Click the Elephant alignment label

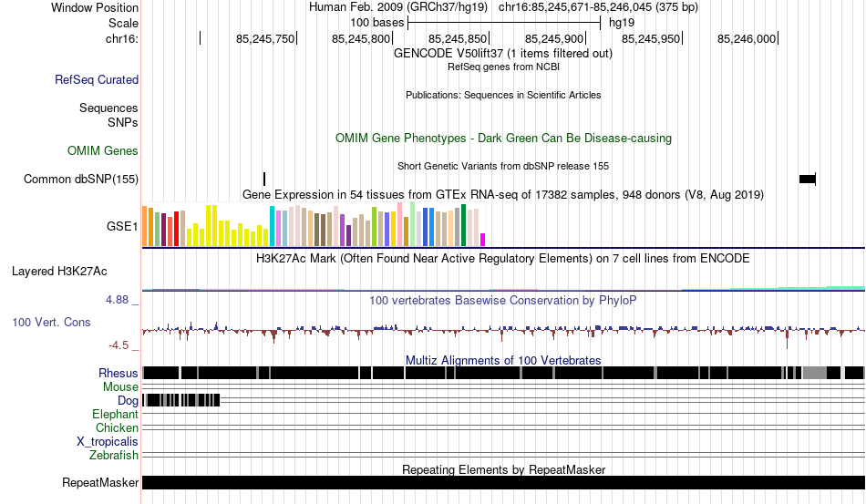116,414
